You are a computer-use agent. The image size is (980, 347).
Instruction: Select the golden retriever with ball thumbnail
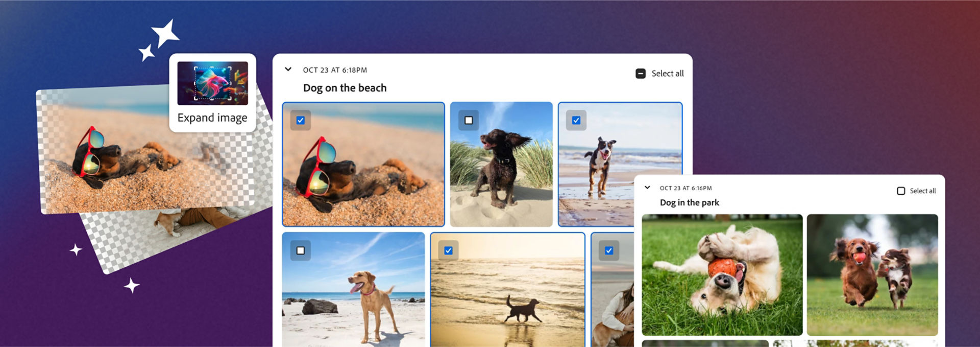[722, 275]
